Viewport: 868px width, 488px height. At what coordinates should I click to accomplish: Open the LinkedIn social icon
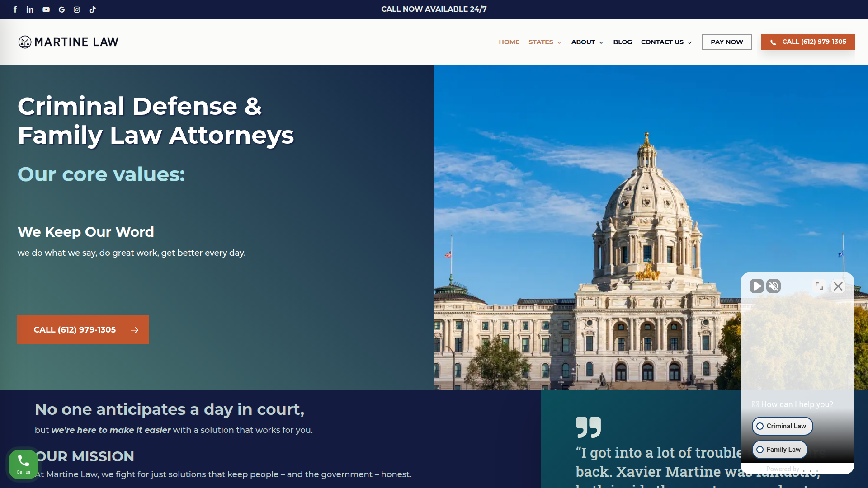pyautogui.click(x=30, y=9)
